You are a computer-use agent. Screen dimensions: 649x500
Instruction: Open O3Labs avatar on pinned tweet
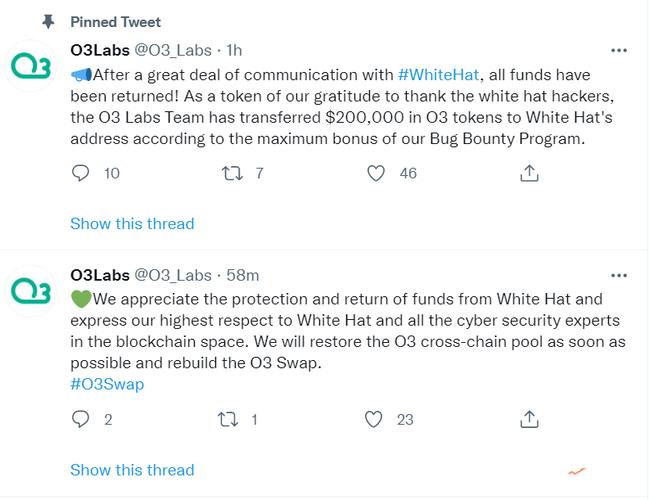pyautogui.click(x=31, y=66)
